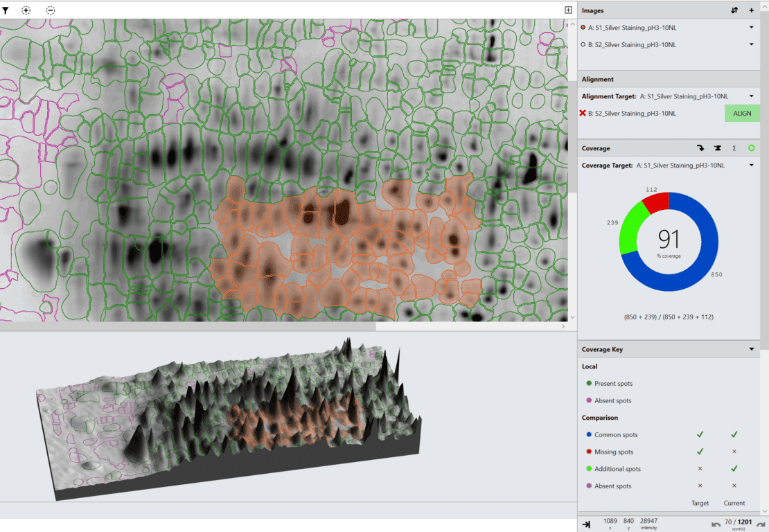The width and height of the screenshot is (769, 532).
Task: Click the remove-from-selection minus circle icon
Action: (51, 10)
